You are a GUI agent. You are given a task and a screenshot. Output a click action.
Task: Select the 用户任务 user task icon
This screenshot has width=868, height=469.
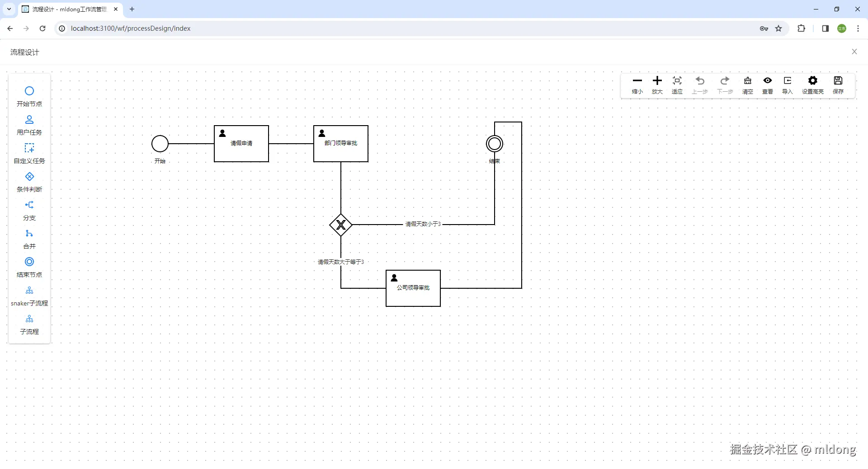pos(29,119)
